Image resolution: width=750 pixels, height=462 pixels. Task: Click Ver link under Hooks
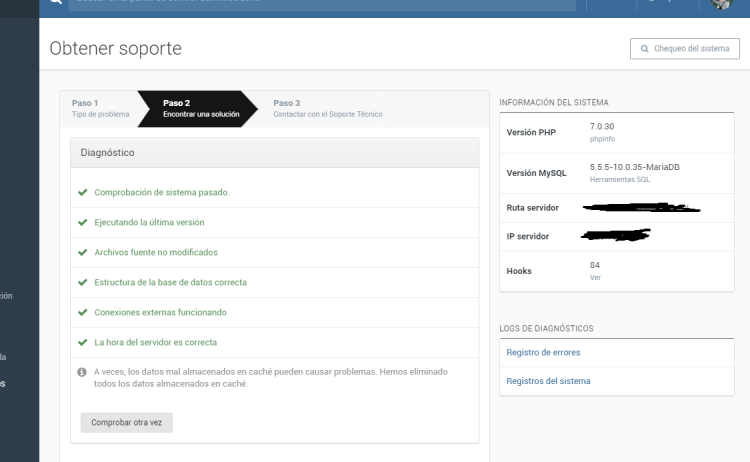point(595,277)
